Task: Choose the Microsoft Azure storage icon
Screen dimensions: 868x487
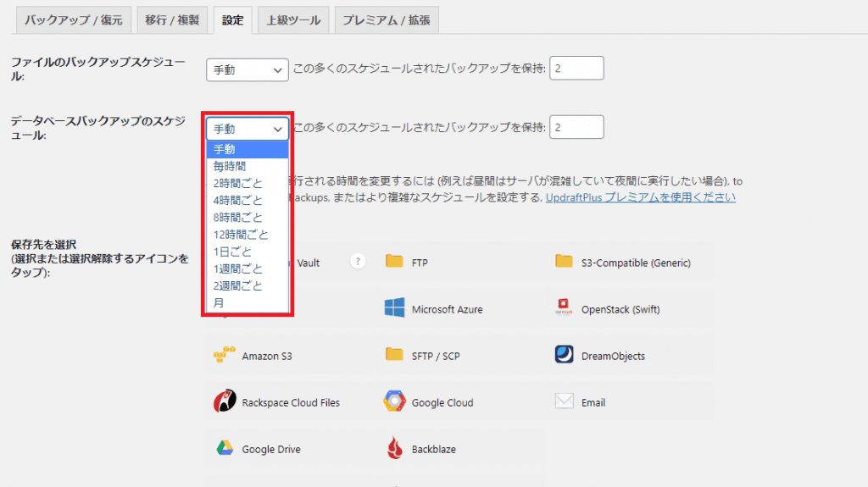Action: click(x=394, y=309)
